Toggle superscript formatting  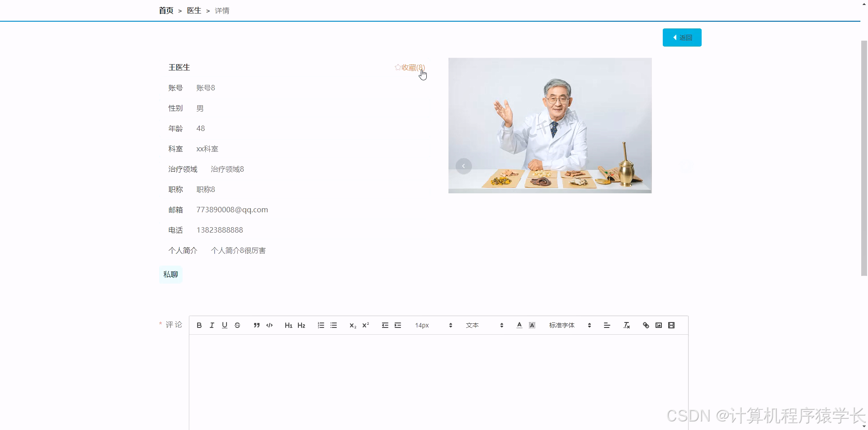(x=365, y=325)
